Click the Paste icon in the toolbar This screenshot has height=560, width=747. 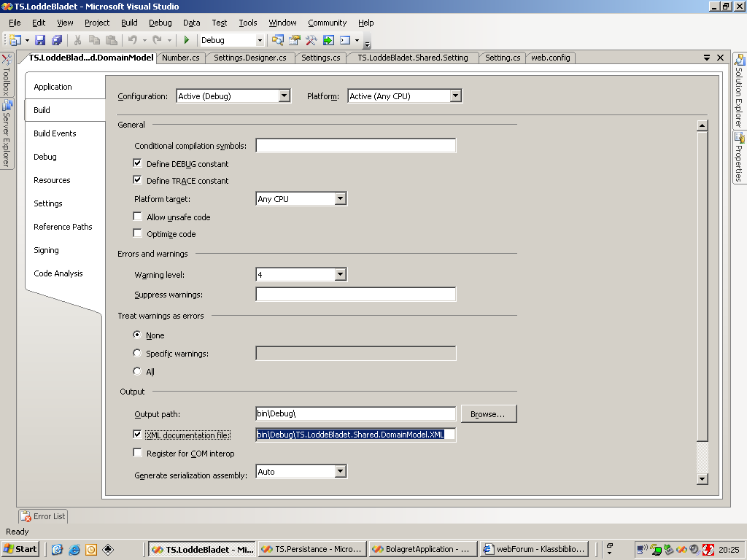(x=112, y=40)
